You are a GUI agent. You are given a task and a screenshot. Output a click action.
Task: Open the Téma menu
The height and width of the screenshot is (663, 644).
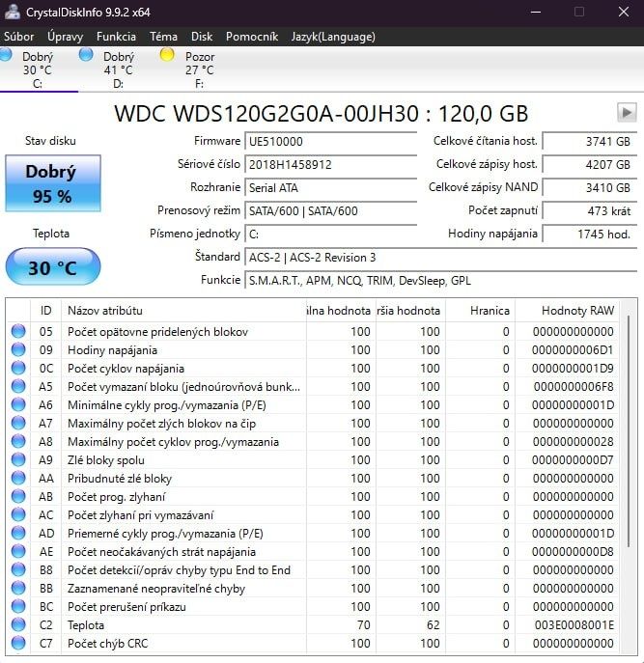tap(163, 37)
